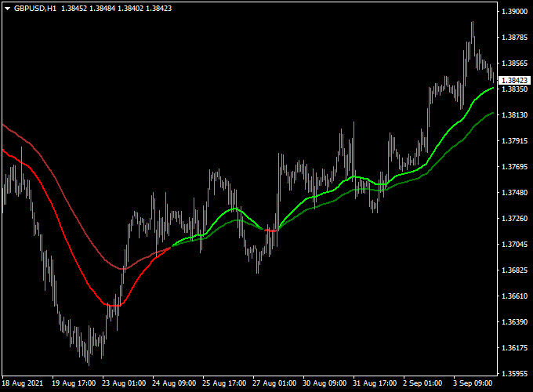Click the 31 Aug 17:00 time label
This screenshot has height=392, width=533.
click(x=375, y=383)
